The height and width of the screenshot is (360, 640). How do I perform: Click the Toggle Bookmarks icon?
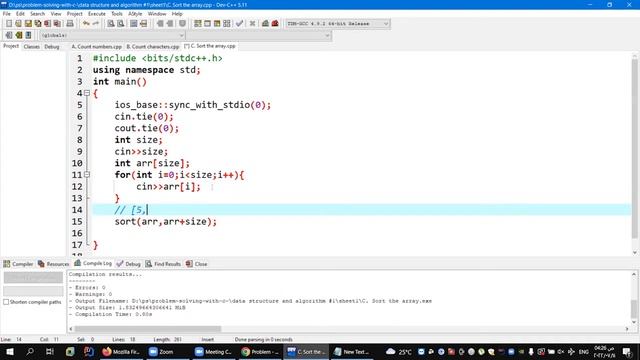coord(18,35)
